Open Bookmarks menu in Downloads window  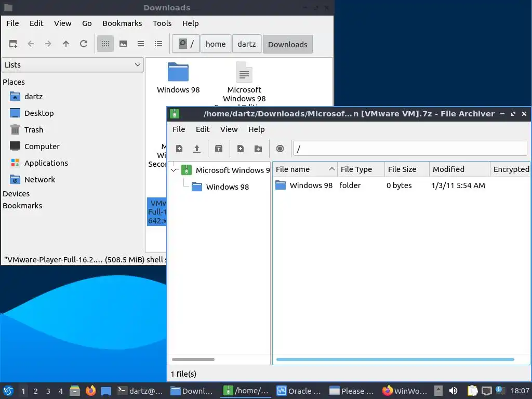122,23
